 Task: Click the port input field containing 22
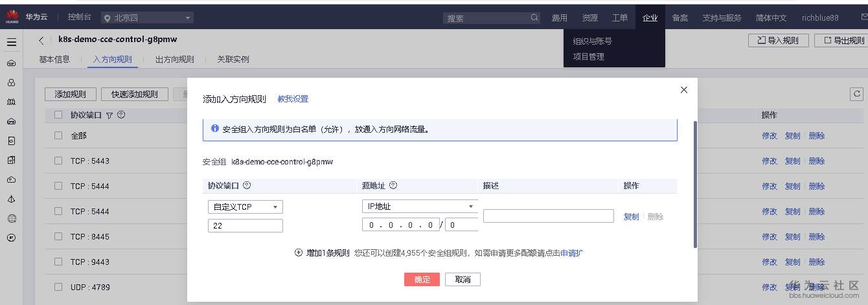[x=246, y=225]
